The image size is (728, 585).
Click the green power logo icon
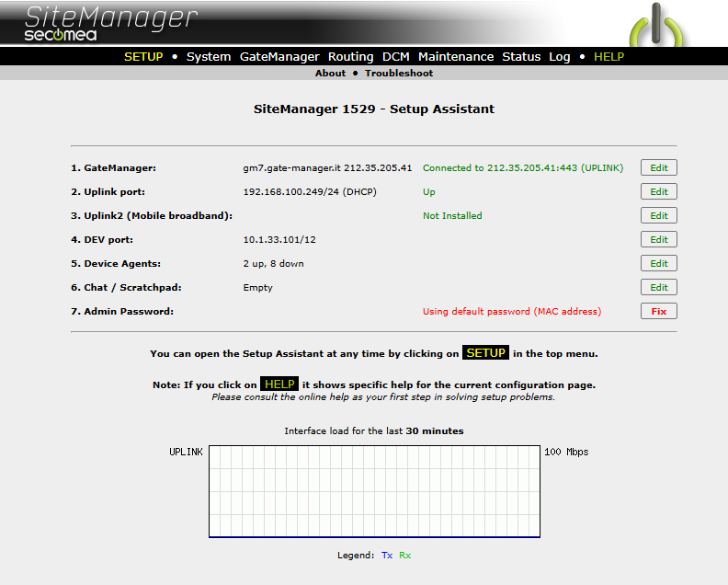(x=656, y=25)
